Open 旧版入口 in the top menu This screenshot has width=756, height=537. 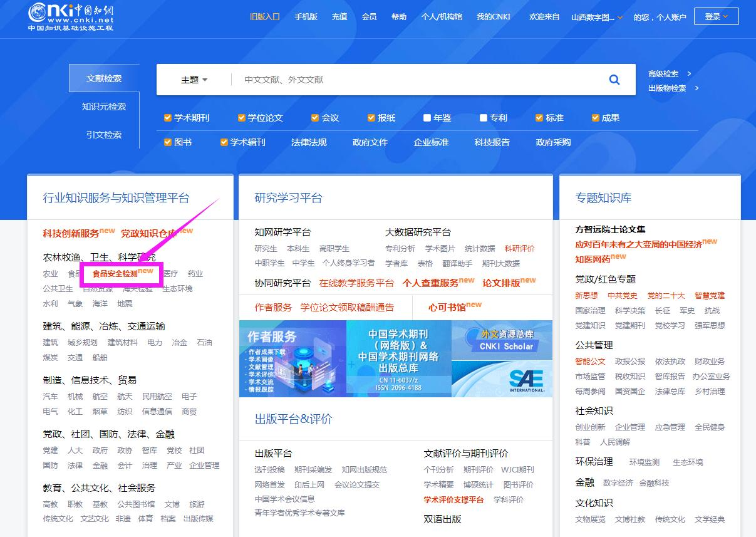tap(265, 17)
